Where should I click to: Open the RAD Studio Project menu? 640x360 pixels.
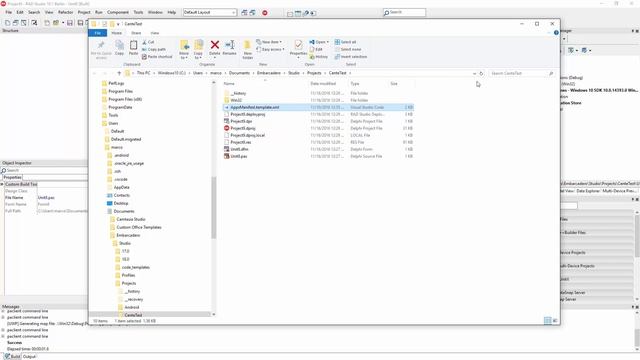click(x=84, y=12)
